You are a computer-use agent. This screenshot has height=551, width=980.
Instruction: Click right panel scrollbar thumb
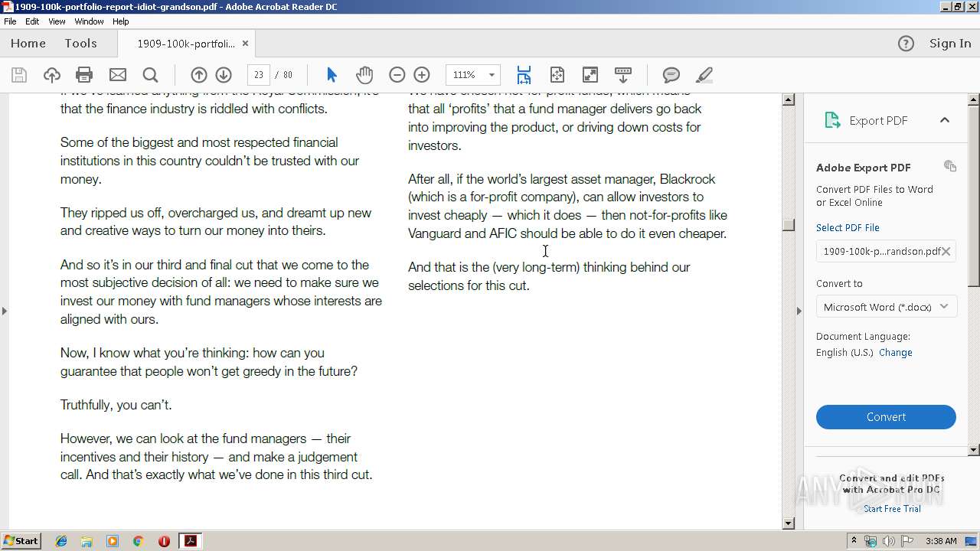(974, 196)
